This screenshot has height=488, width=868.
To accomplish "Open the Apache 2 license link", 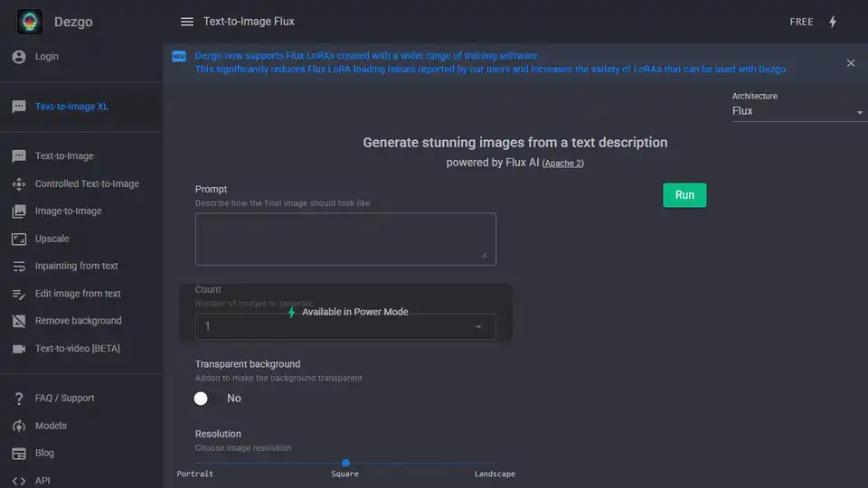I will 562,164.
